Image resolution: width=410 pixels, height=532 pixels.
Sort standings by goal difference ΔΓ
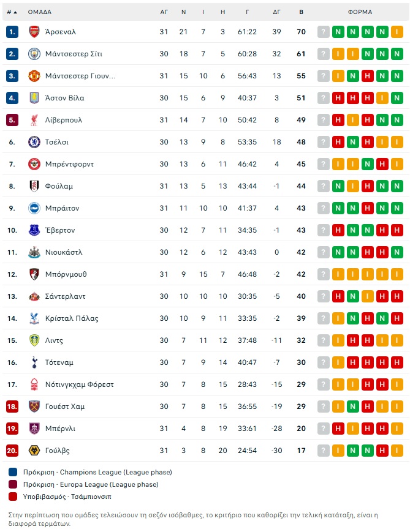coord(276,12)
